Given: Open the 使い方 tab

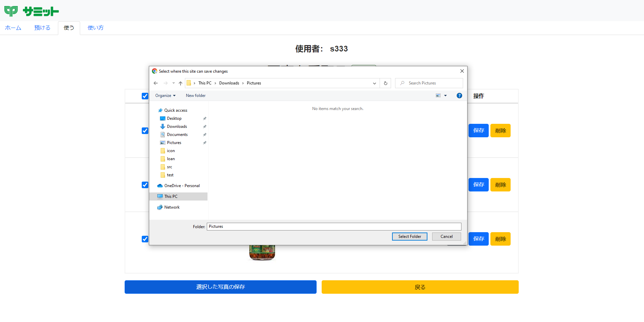Looking at the screenshot, I should [x=96, y=28].
